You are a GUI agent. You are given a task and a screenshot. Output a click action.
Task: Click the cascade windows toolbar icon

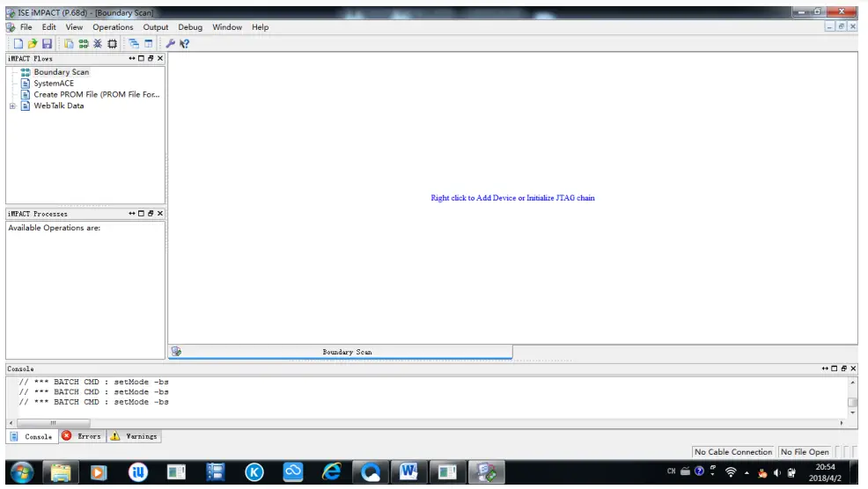click(x=134, y=44)
